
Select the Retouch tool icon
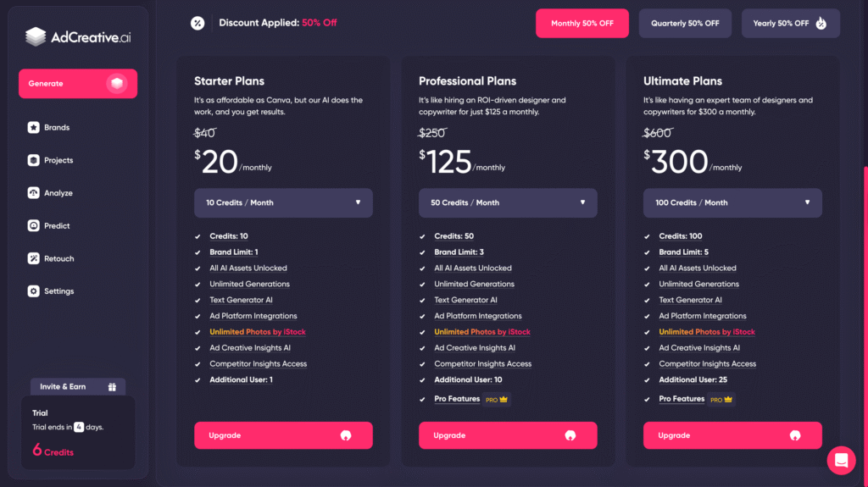[34, 259]
